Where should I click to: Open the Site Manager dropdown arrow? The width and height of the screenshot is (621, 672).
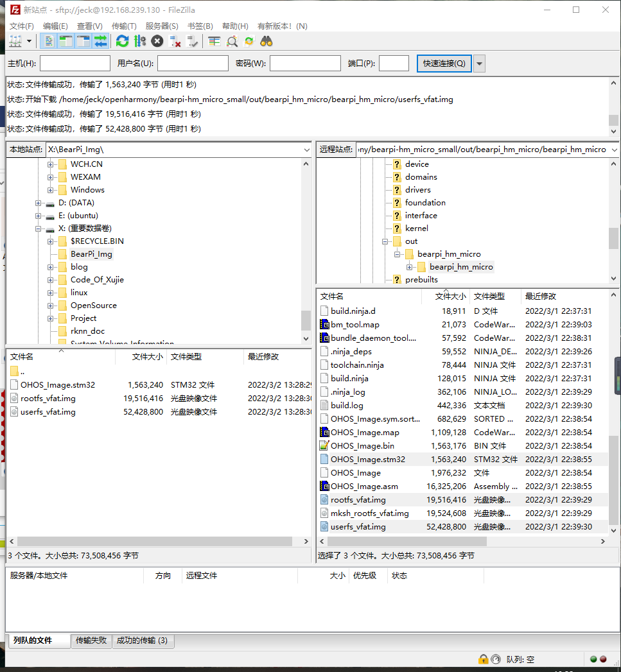[29, 42]
